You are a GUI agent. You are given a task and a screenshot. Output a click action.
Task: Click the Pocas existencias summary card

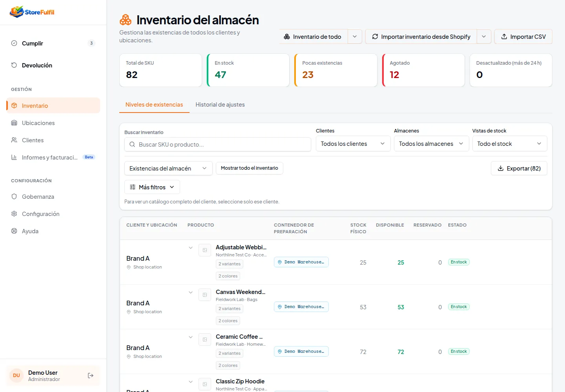[336, 70]
